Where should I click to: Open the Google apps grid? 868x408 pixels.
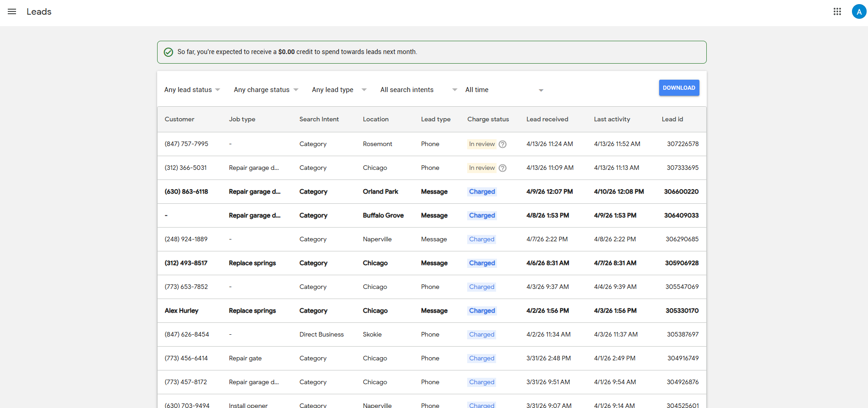[x=837, y=11]
